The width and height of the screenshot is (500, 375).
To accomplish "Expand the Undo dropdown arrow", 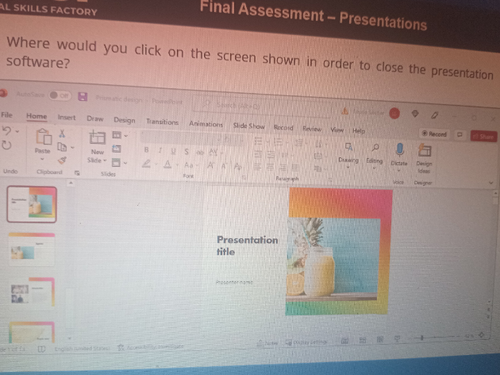I will [17, 131].
